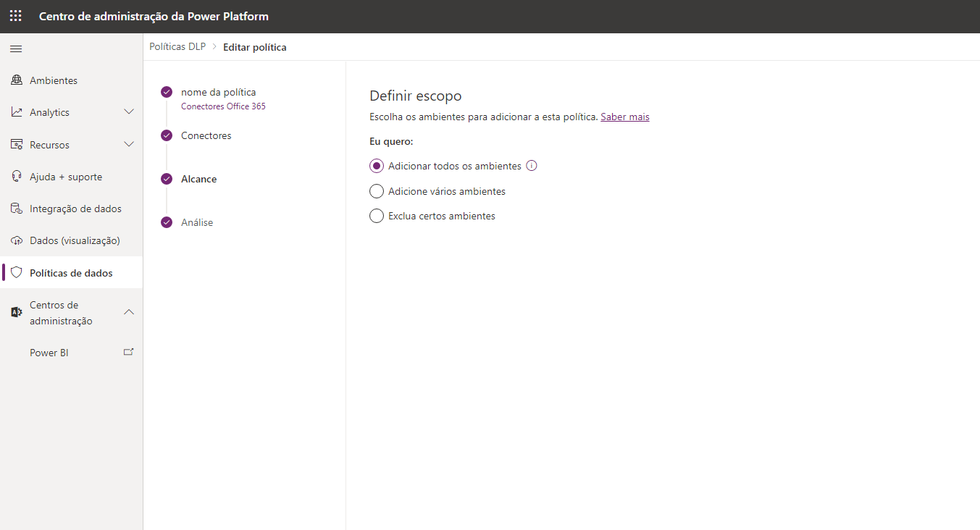Click Centro de administração da Power Platform title
The width and height of the screenshot is (980, 530).
point(154,16)
